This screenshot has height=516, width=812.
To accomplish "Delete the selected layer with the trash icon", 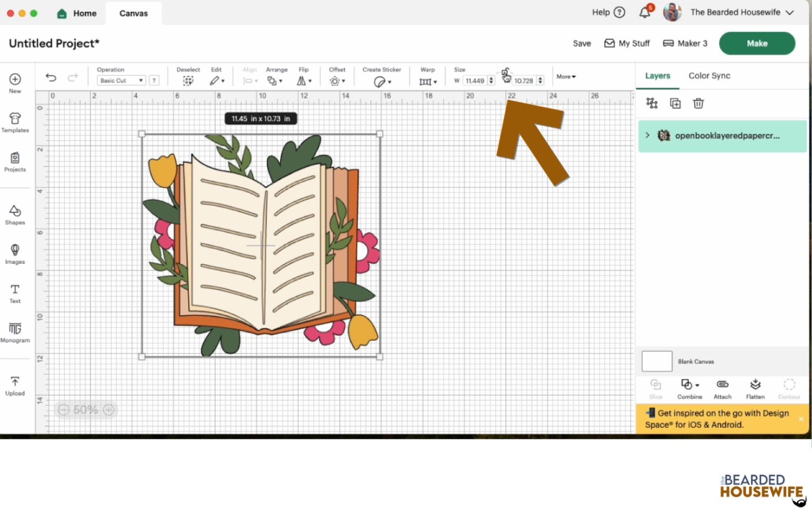I will [x=698, y=103].
